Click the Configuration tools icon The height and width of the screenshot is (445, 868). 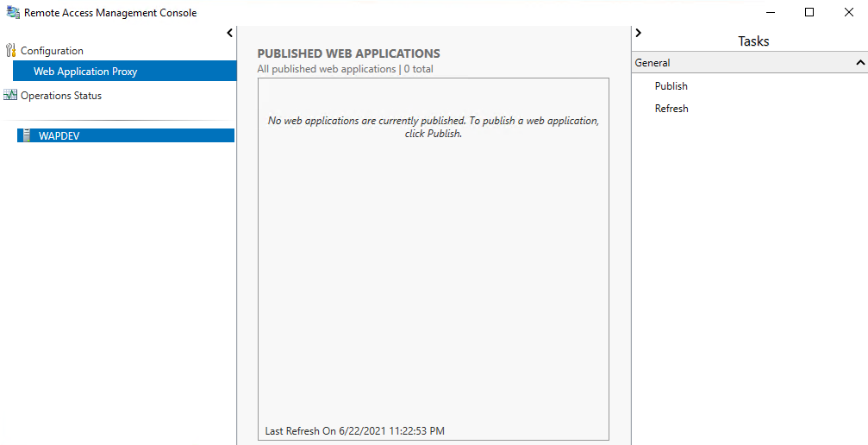click(x=10, y=50)
